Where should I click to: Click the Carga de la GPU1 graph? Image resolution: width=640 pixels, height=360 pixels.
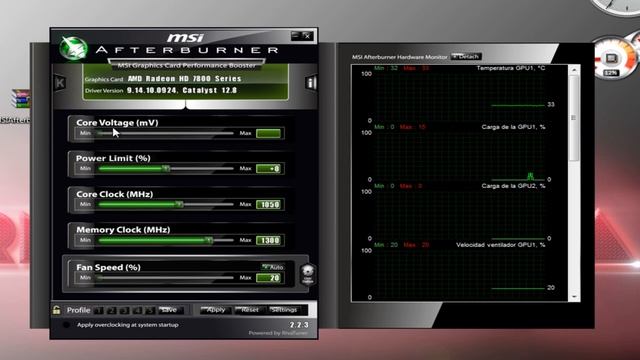pos(460,156)
